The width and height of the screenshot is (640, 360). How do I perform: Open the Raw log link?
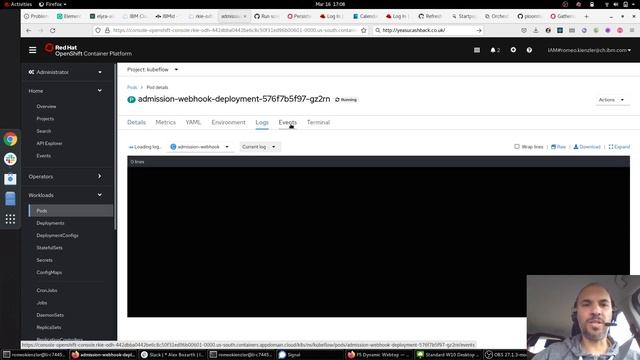(x=558, y=147)
